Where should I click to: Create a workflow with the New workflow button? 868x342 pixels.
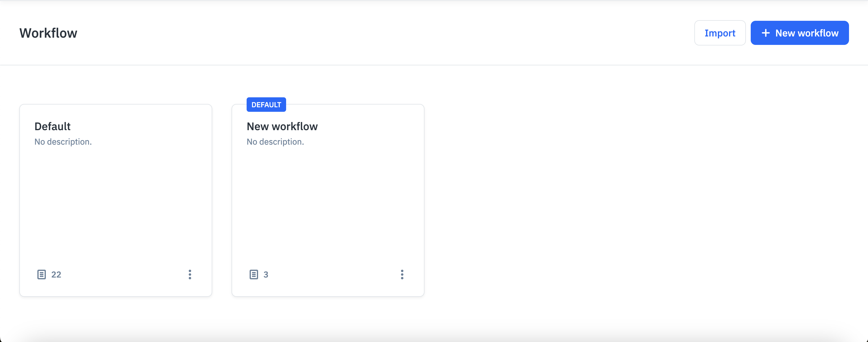[x=800, y=33]
